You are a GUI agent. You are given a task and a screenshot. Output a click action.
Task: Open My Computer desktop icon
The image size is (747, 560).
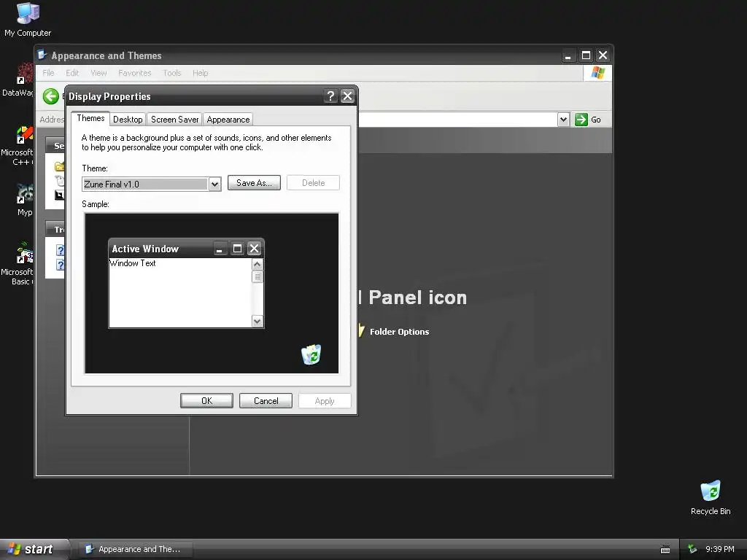point(28,20)
